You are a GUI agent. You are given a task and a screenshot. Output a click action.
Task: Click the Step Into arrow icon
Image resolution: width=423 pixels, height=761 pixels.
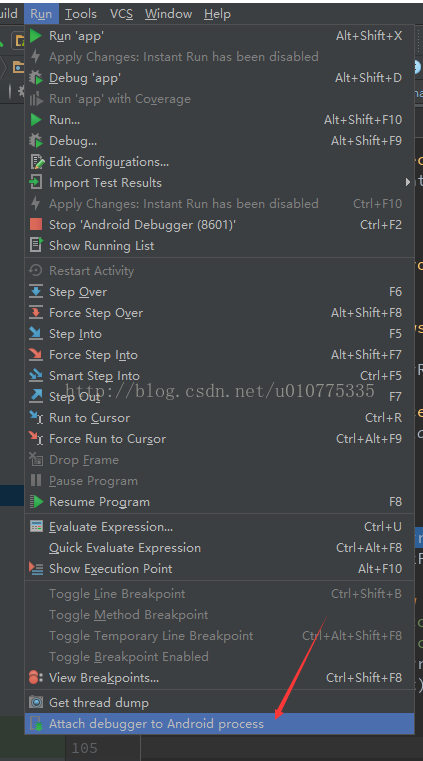tap(36, 333)
